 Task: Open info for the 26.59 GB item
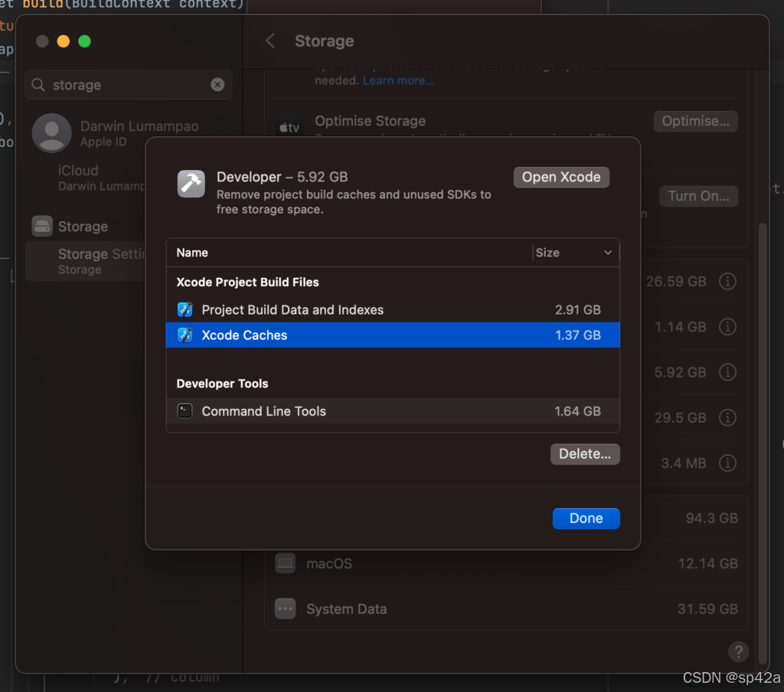point(727,281)
